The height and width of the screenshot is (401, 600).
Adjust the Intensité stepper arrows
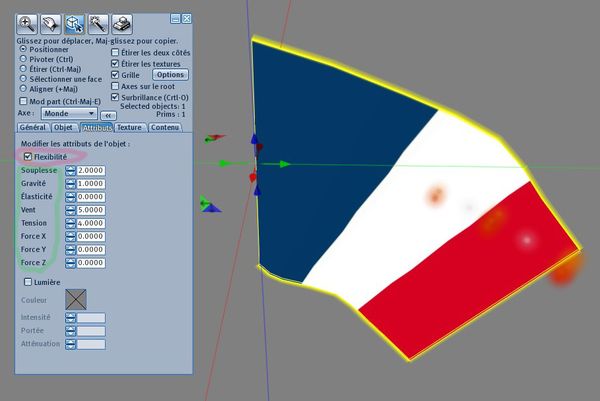point(70,318)
